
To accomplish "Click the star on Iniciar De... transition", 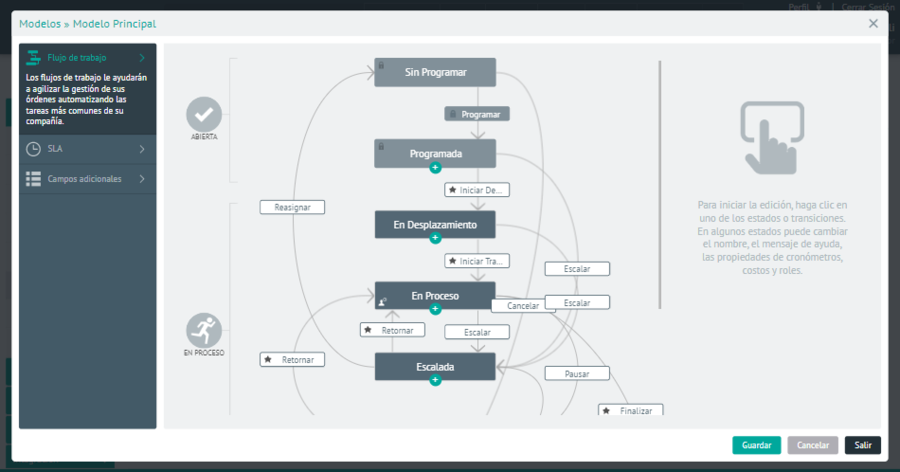I will (452, 189).
